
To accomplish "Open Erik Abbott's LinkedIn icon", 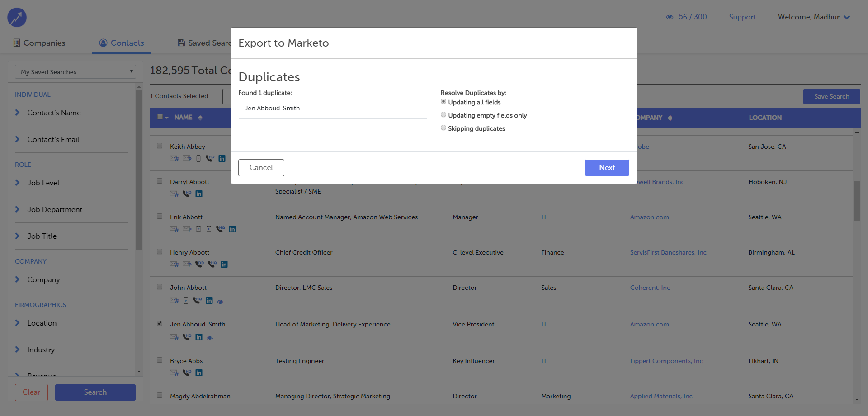I will tap(232, 229).
